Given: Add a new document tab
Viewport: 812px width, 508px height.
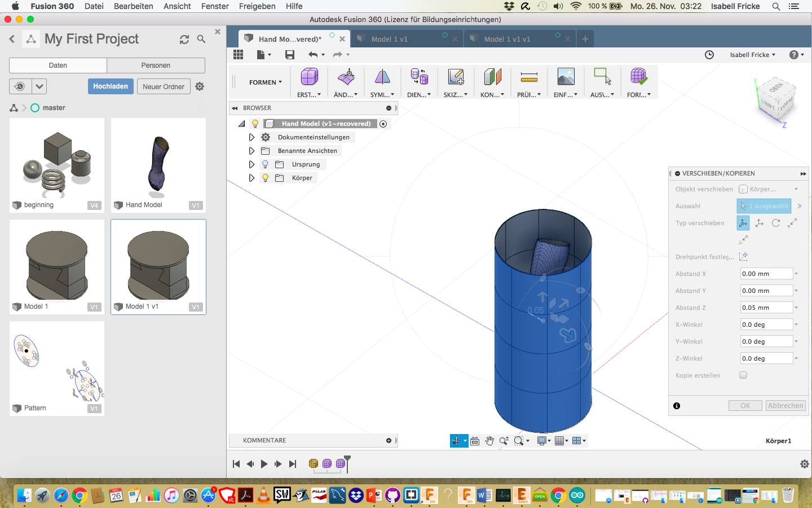Looking at the screenshot, I should [585, 39].
